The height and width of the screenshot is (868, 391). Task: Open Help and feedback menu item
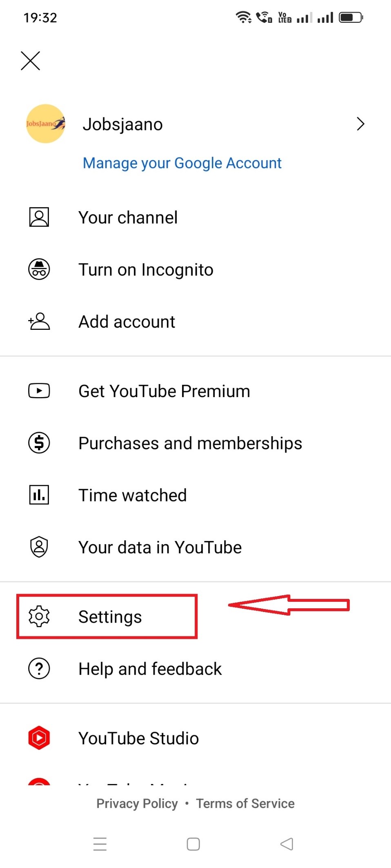[150, 669]
